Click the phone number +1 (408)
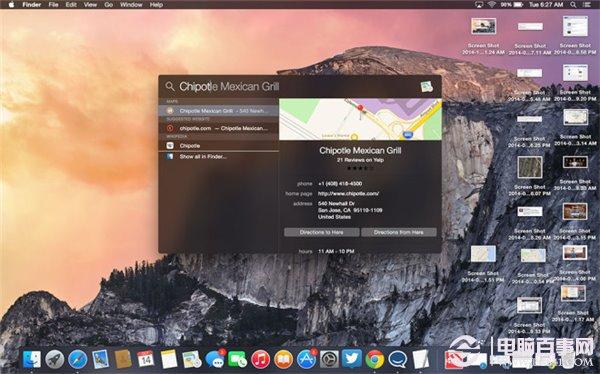This screenshot has width=600, height=374. [340, 184]
